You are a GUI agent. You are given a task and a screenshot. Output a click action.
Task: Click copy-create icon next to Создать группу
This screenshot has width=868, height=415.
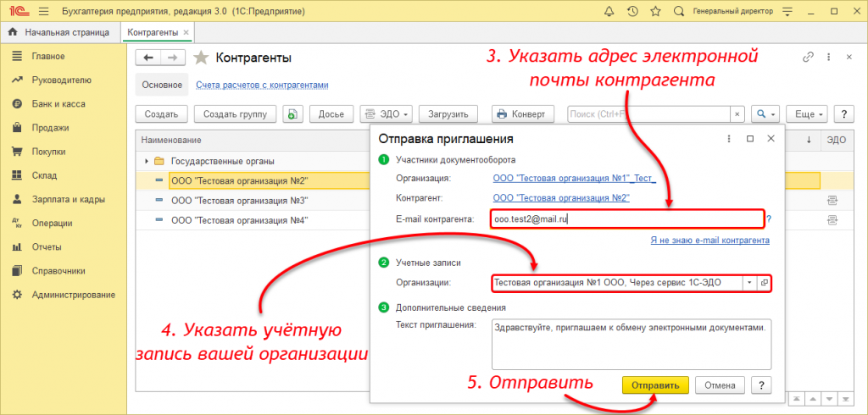pyautogui.click(x=292, y=114)
